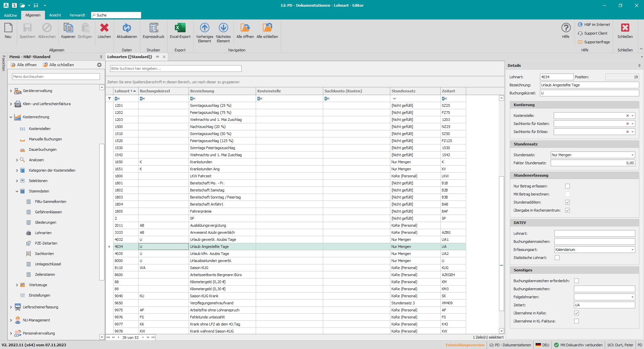Screen dimensions: 644x349
Task: Click Support Client link
Action: click(x=595, y=33)
